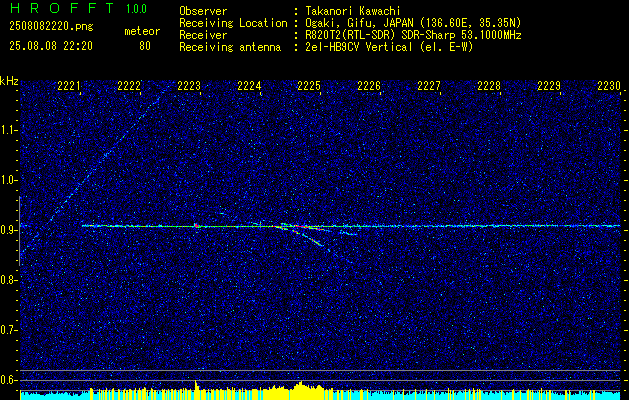Click the 1.1 kHz frequency label
Image resolution: width=629 pixels, height=400 pixels.
click(8, 131)
